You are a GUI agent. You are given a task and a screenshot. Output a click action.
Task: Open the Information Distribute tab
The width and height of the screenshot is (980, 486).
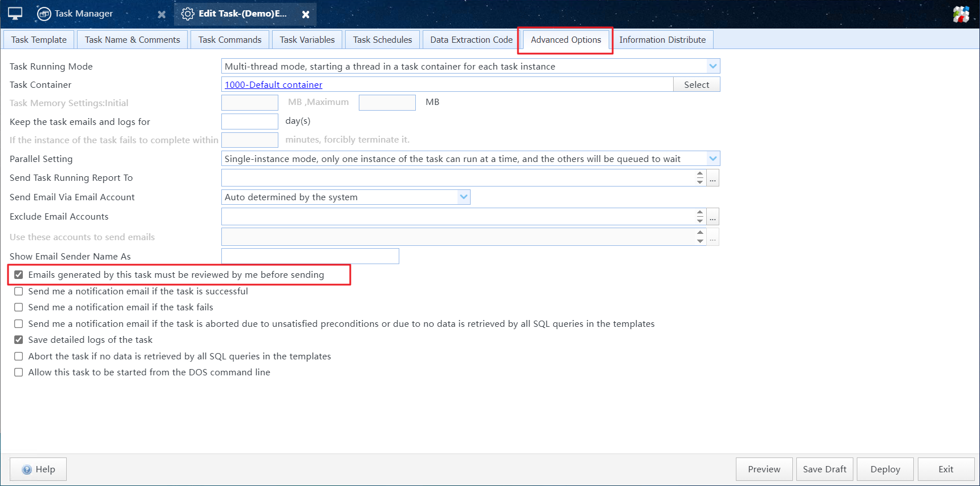(x=662, y=40)
